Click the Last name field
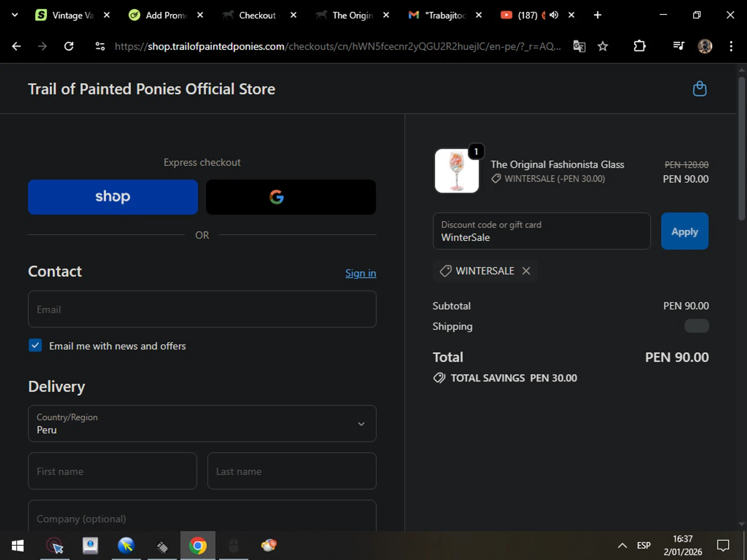 (x=292, y=471)
